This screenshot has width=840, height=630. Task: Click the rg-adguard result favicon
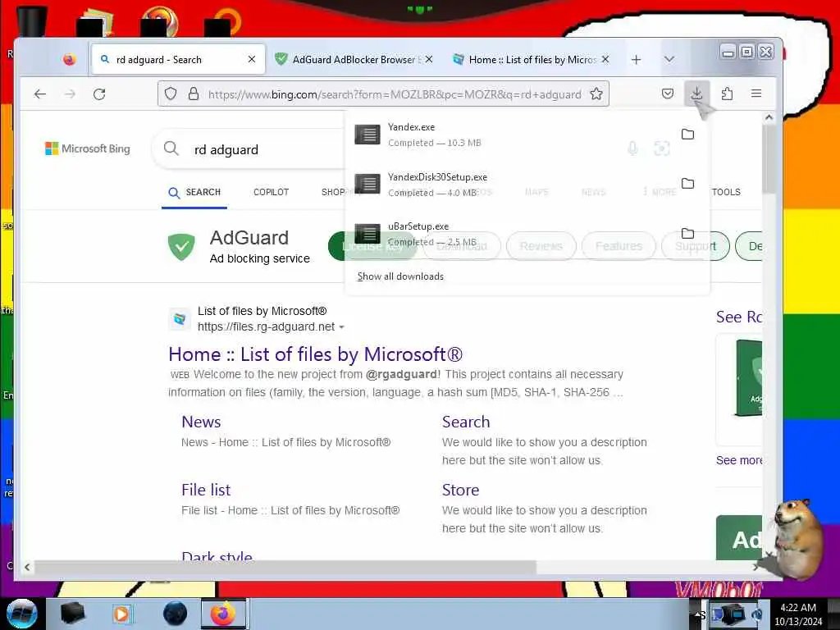[180, 319]
